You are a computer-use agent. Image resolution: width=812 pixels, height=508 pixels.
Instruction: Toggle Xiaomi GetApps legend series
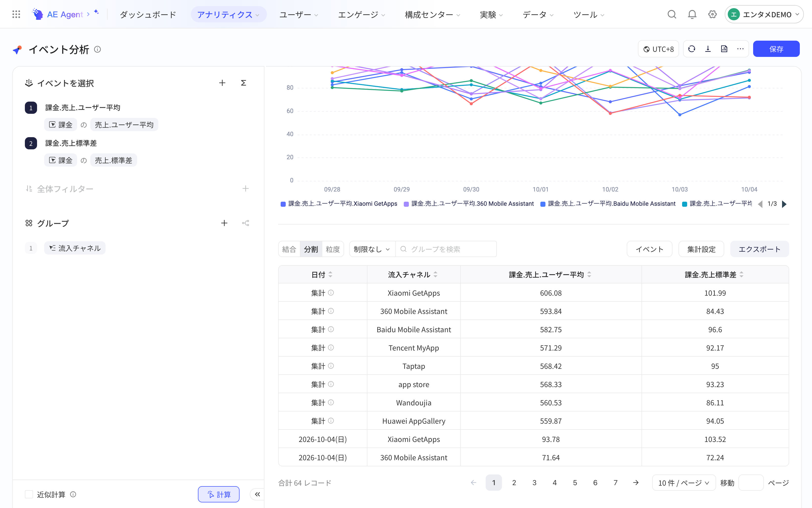pyautogui.click(x=339, y=204)
